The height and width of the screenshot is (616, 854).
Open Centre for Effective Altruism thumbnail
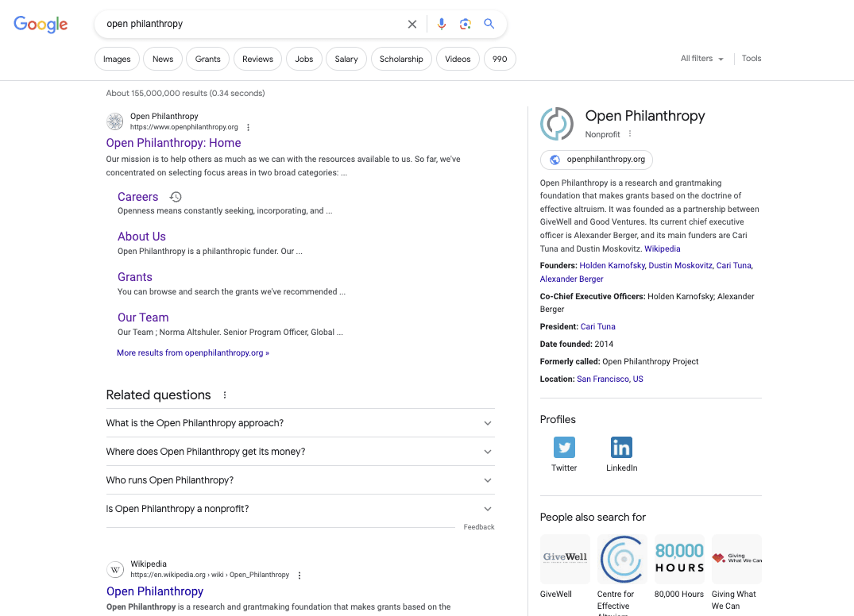[x=622, y=559]
